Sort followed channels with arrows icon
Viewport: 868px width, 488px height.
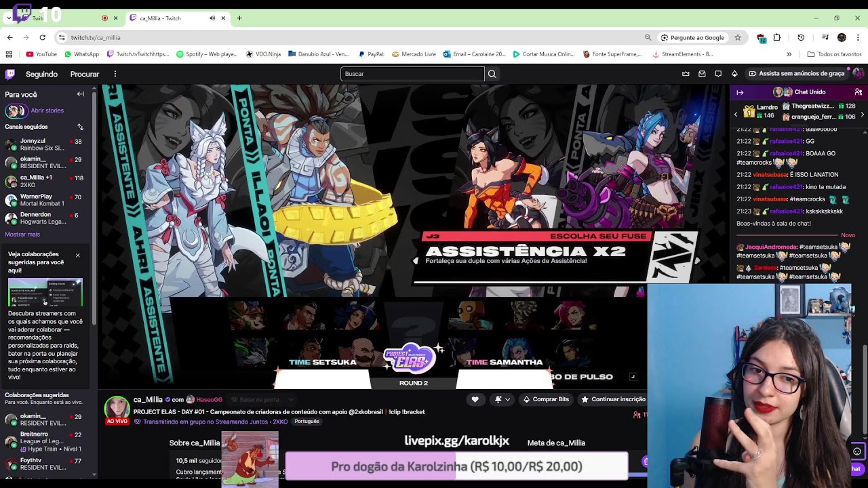[x=80, y=127]
